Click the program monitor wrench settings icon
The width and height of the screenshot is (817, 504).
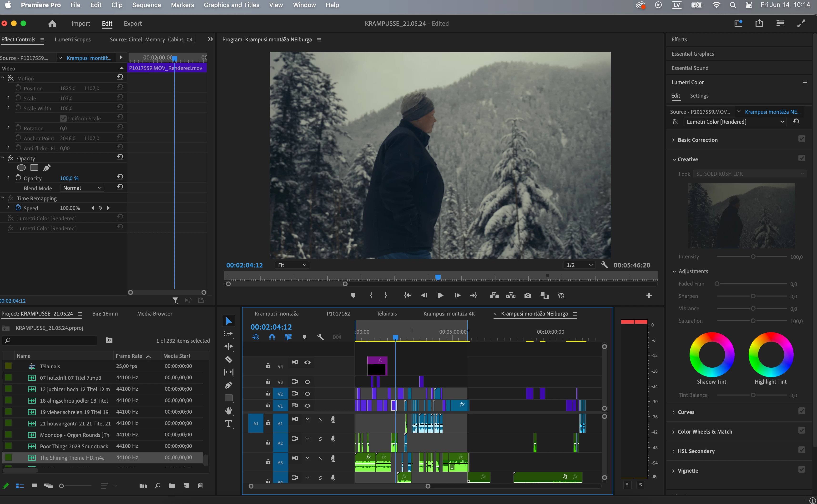pyautogui.click(x=604, y=265)
